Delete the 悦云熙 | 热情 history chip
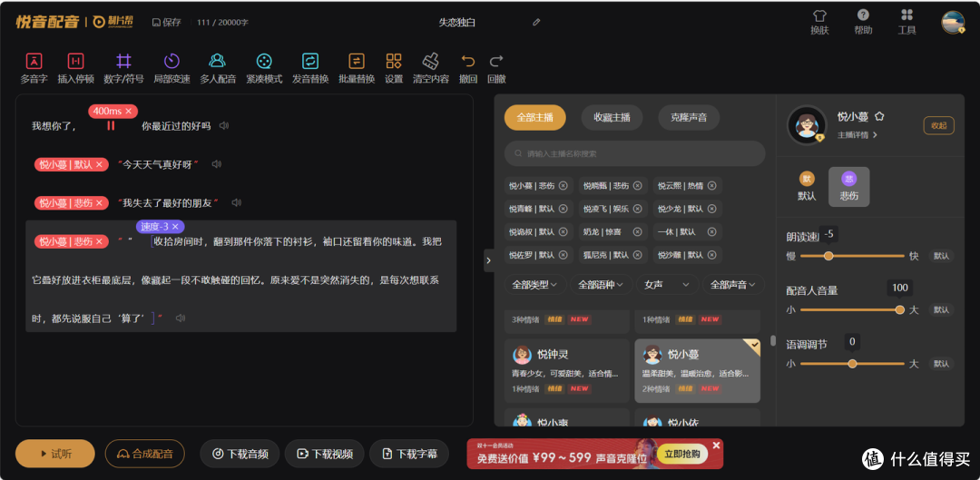980x480 pixels. click(x=711, y=186)
